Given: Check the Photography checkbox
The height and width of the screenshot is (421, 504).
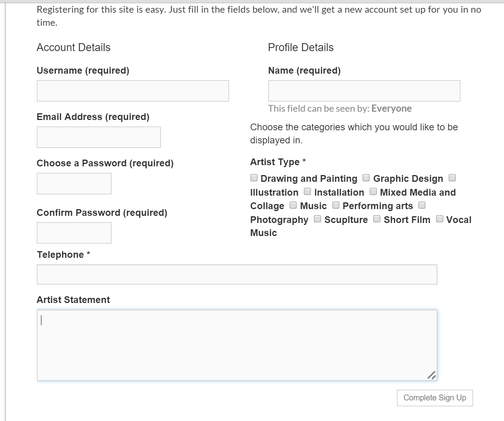Looking at the screenshot, I should [422, 205].
